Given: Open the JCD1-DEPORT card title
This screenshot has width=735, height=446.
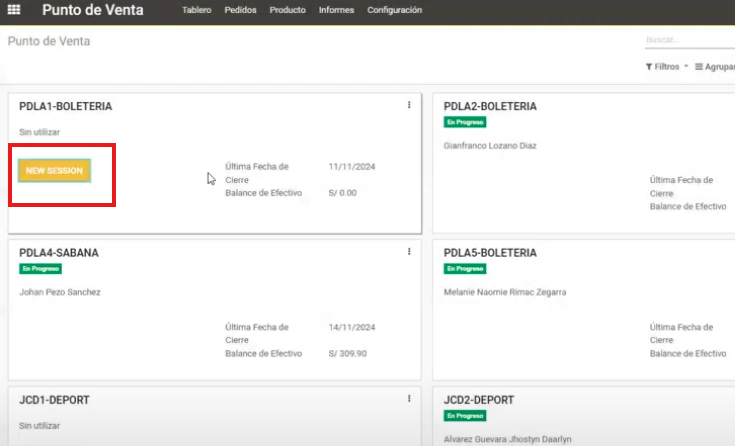Looking at the screenshot, I should (x=54, y=400).
